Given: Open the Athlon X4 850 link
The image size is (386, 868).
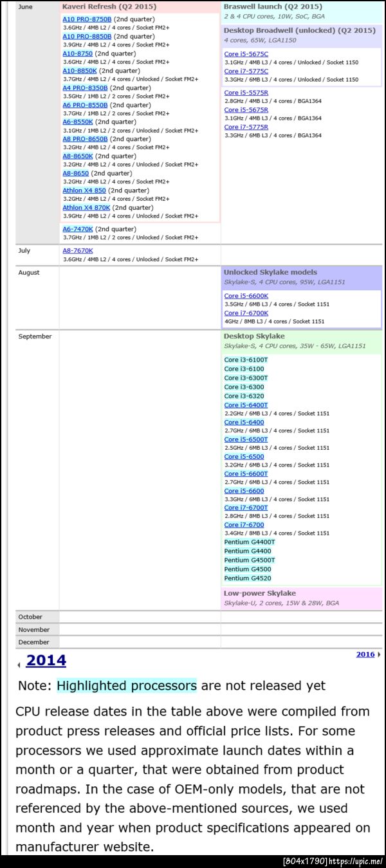Looking at the screenshot, I should click(x=84, y=190).
